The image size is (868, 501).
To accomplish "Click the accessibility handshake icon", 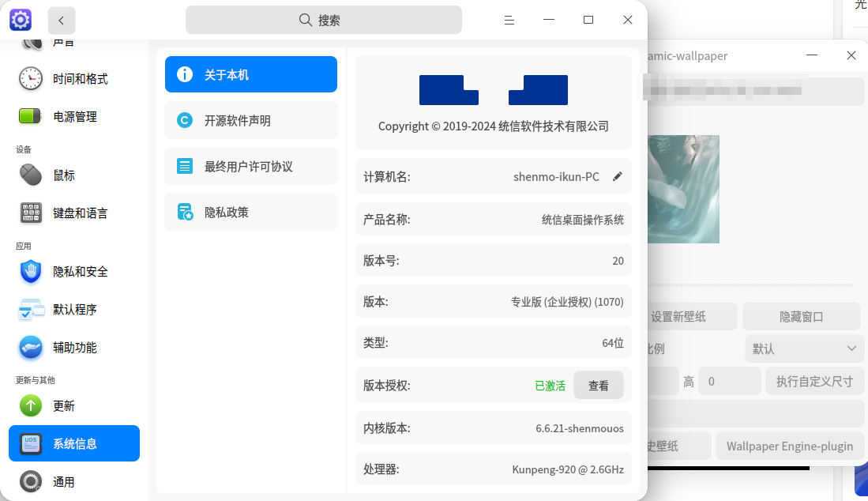I will click(x=31, y=348).
